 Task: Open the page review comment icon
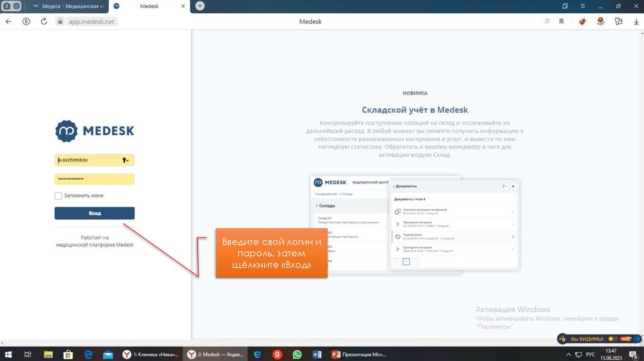click(x=547, y=21)
